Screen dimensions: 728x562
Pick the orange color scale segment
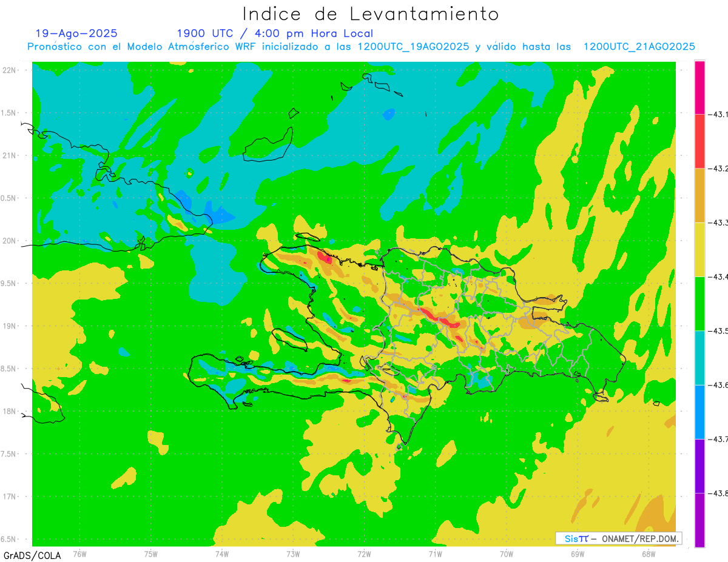click(x=699, y=195)
